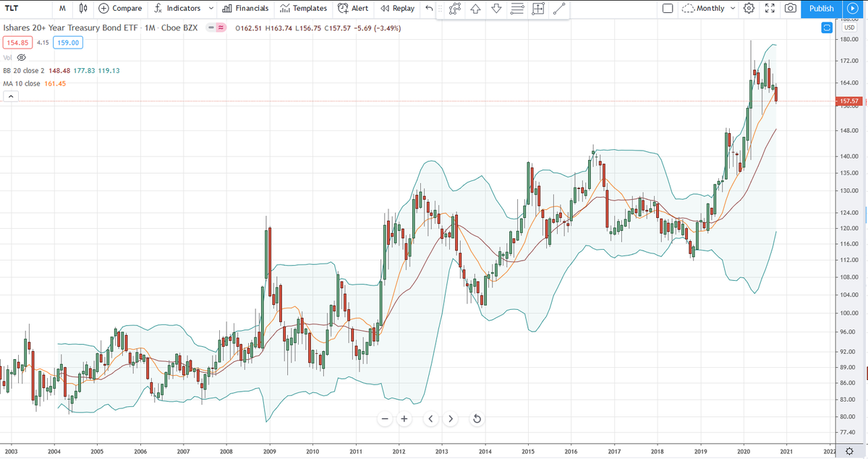Click the 157.57 current price label
Screen dimensions: 868x459
[x=850, y=101]
